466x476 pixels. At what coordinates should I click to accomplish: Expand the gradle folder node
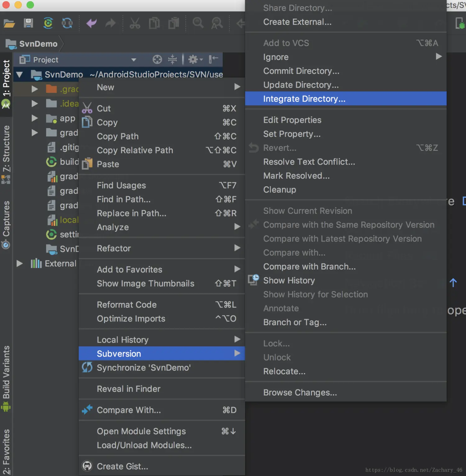pos(34,133)
